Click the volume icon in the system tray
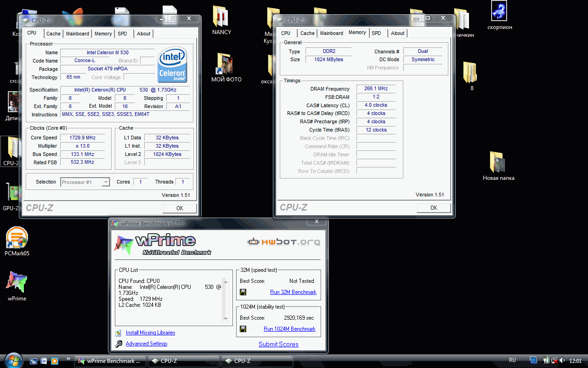This screenshot has height=368, width=588. pos(563,361)
